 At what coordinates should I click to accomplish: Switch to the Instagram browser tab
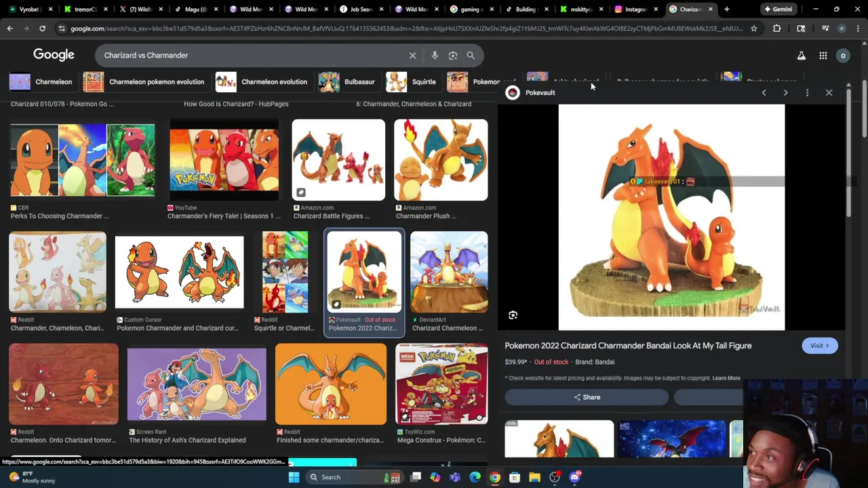click(635, 9)
